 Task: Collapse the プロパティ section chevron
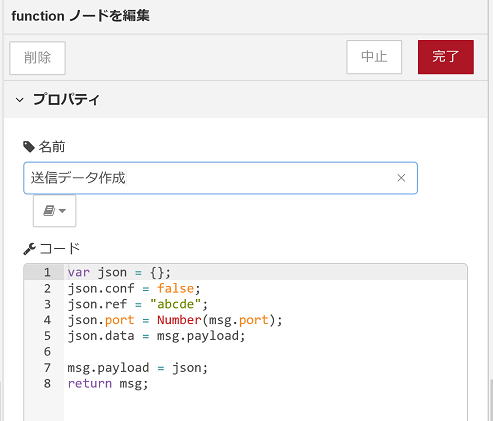pyautogui.click(x=20, y=100)
